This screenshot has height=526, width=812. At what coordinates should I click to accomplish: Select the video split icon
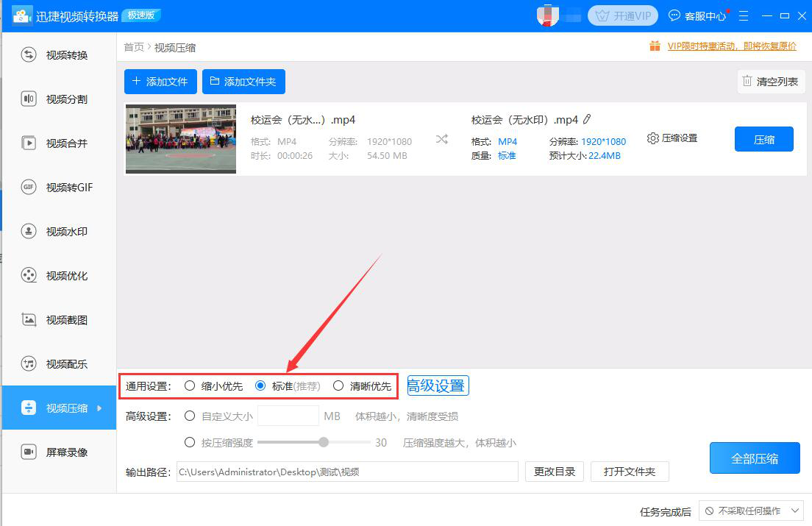click(29, 99)
